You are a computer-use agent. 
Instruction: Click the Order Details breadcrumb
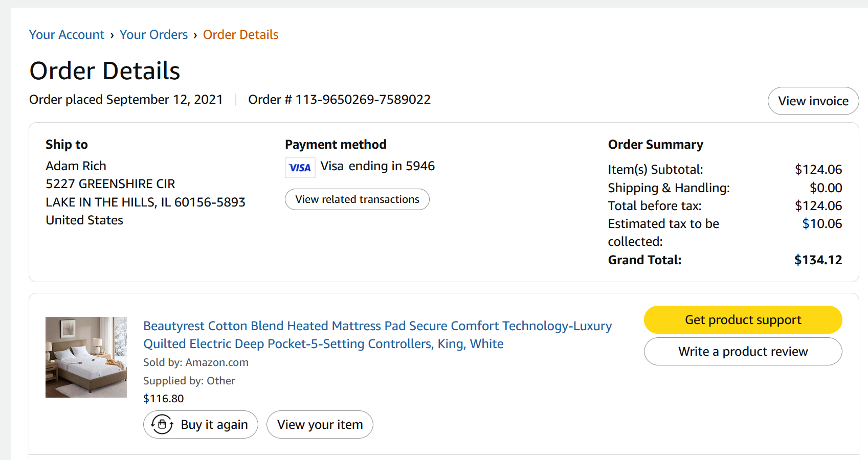[240, 35]
